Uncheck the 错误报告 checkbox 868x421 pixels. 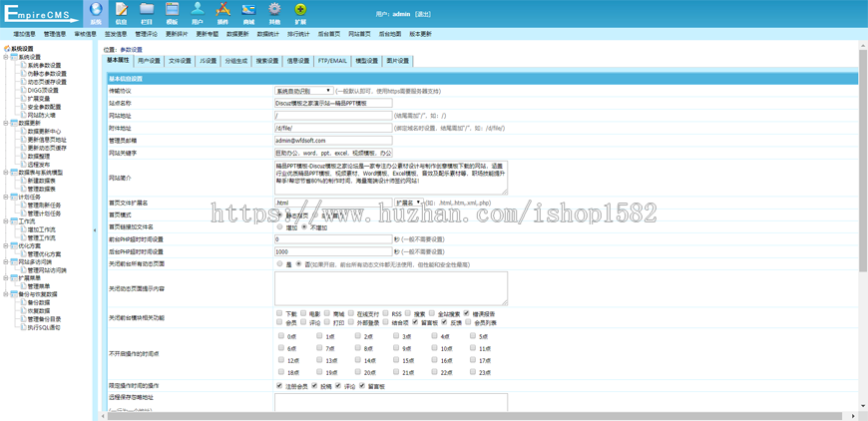click(x=467, y=313)
